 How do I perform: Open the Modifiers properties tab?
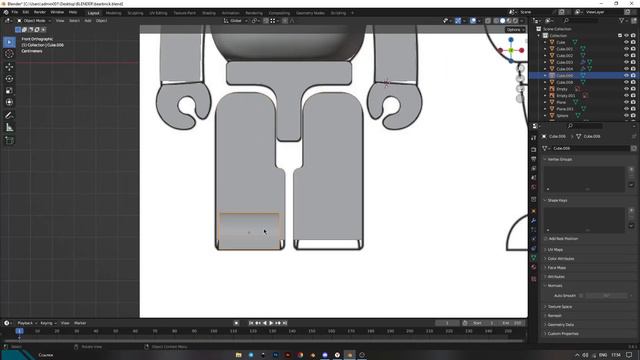point(533,220)
